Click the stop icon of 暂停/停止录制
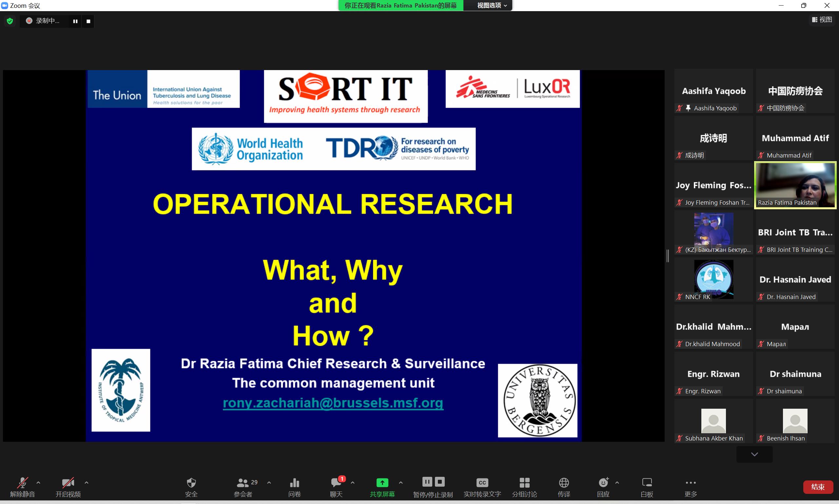The height and width of the screenshot is (504, 839). tap(440, 482)
